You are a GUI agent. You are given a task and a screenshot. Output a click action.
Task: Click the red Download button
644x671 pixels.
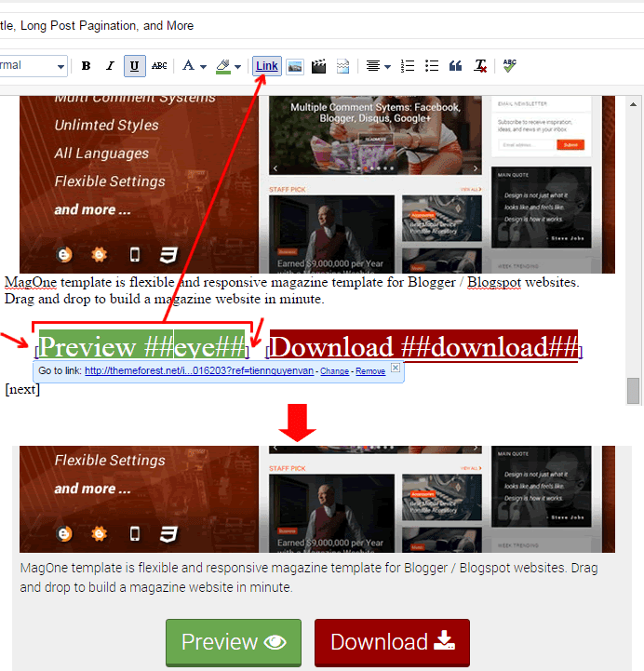coord(392,642)
